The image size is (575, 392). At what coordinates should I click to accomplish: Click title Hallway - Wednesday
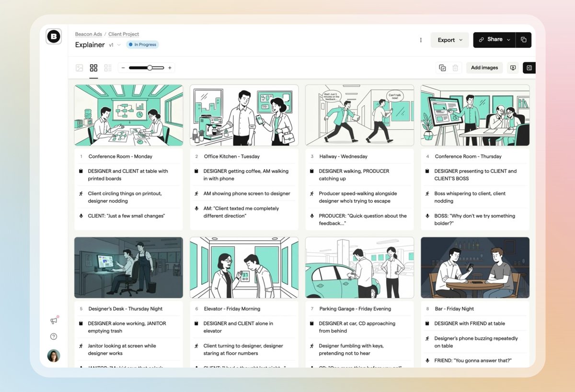pos(344,157)
